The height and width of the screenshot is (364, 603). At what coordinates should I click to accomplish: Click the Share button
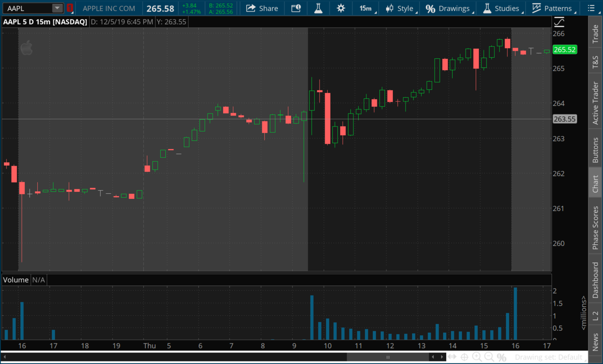pyautogui.click(x=263, y=8)
